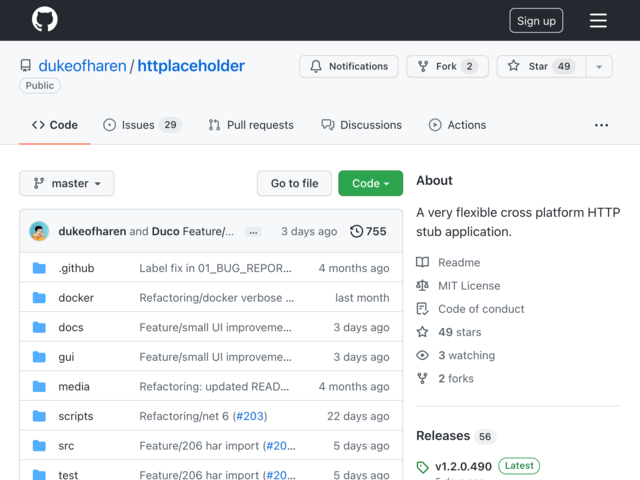640x480 pixels.
Task: Switch to the Code tab
Action: pyautogui.click(x=55, y=125)
